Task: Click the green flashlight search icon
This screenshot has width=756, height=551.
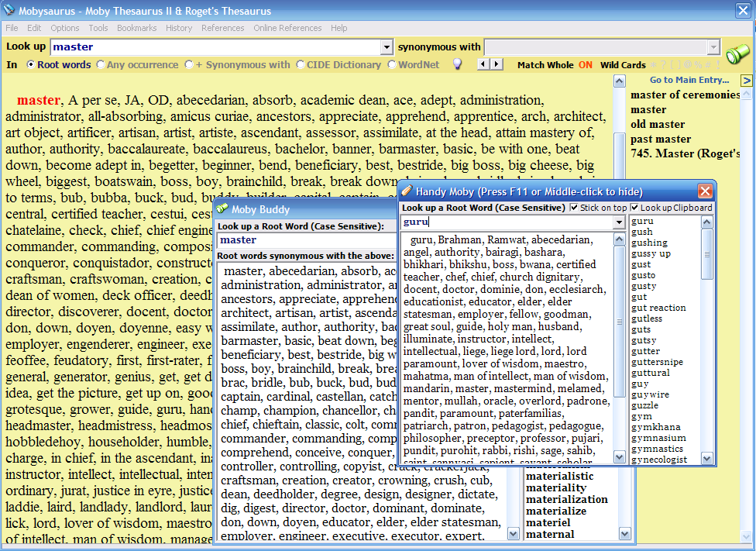Action: tap(737, 53)
